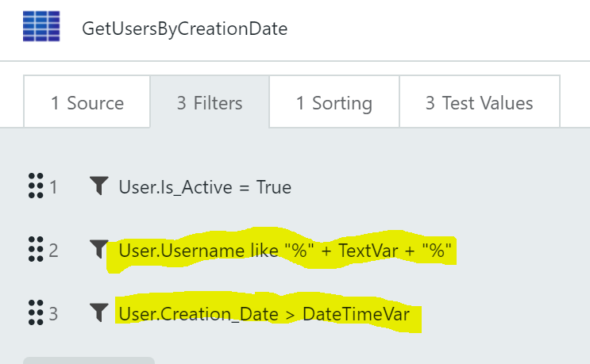Viewport: 590px width, 364px height.
Task: Select the GetUsersByCreationDate aggregate title
Action: 184,29
